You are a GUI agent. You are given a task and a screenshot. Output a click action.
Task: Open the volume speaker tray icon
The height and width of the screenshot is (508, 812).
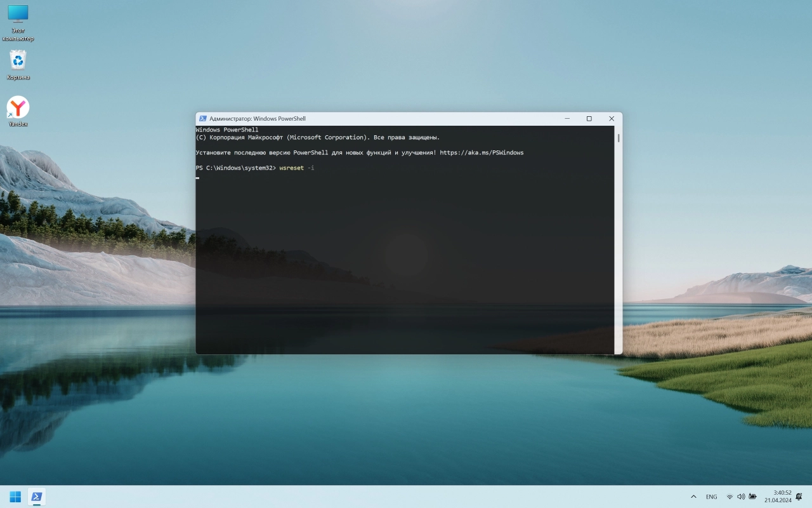[741, 497]
